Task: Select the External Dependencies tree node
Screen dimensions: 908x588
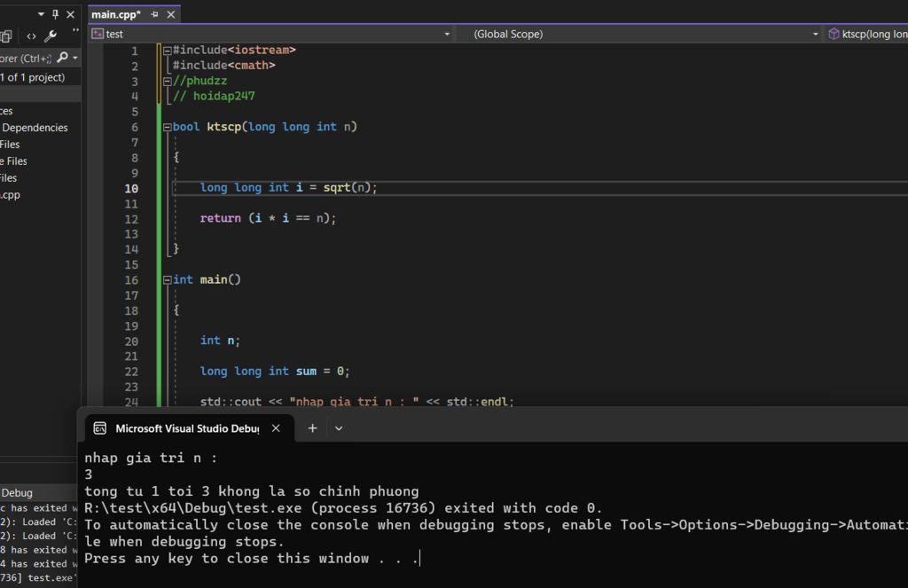Action: tap(35, 128)
